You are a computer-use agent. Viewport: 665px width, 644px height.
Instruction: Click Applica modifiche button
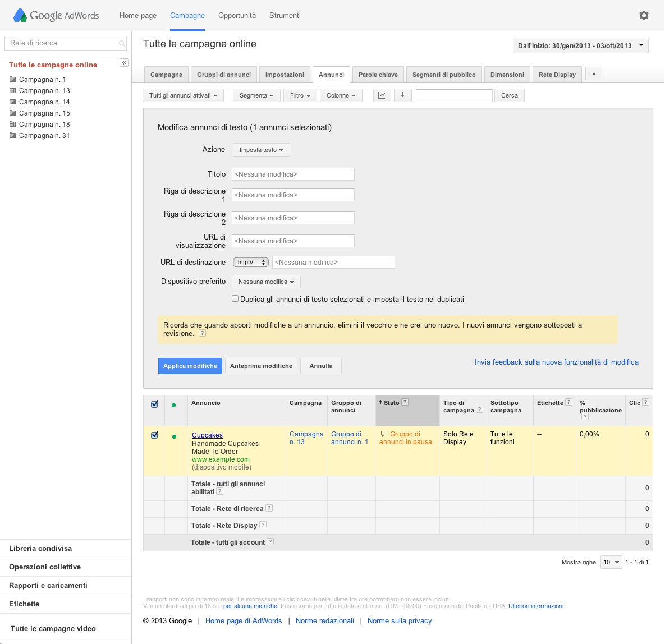tap(190, 366)
